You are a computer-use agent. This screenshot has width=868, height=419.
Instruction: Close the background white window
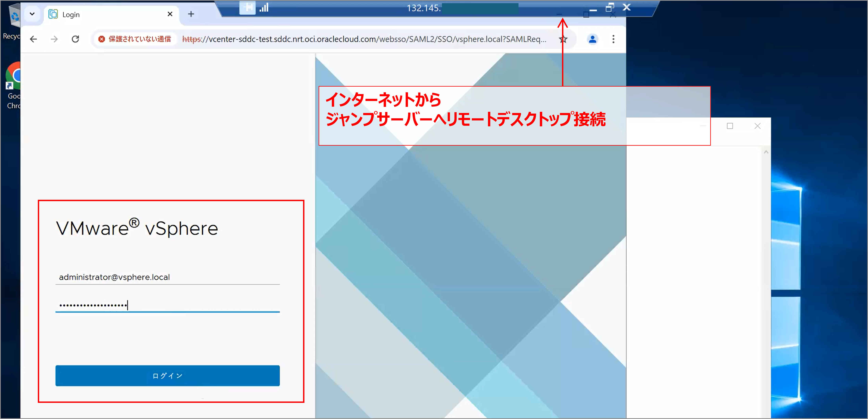758,126
